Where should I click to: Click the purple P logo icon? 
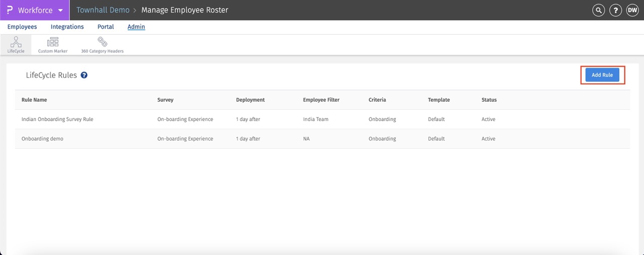click(x=10, y=10)
